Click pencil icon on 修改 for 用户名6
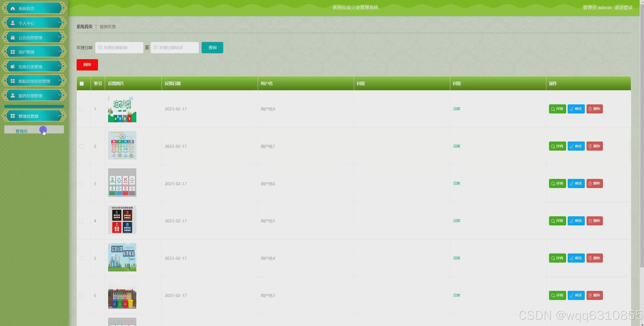The height and width of the screenshot is (326, 644). 572,183
